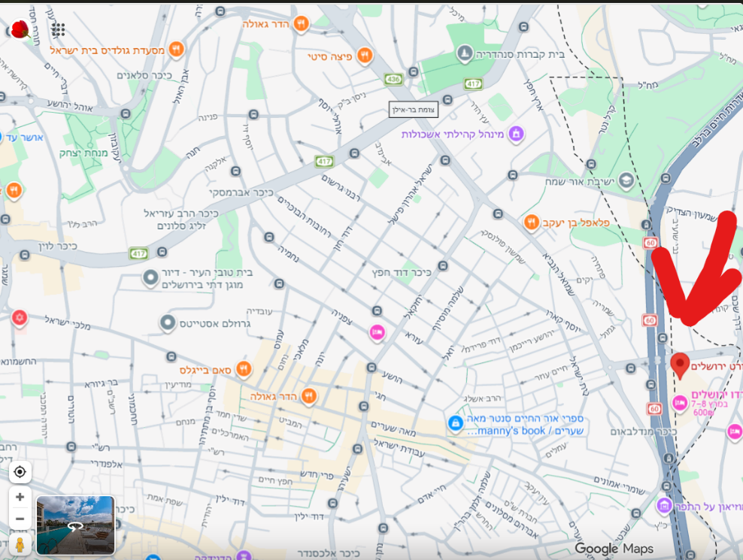Select the ישיבת אור שמח school icon

pyautogui.click(x=626, y=180)
